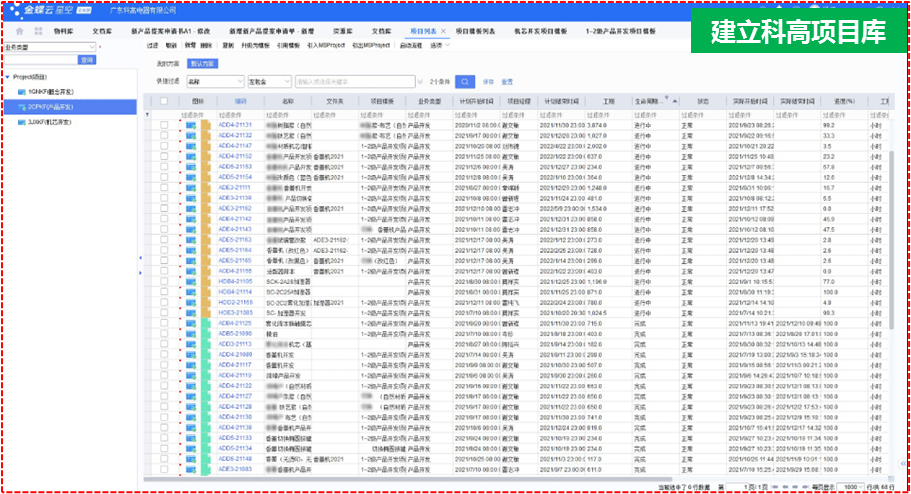Image resolution: width=911 pixels, height=494 pixels.
Task: Check the row ADB5-21090 checkbox
Action: pyautogui.click(x=164, y=334)
